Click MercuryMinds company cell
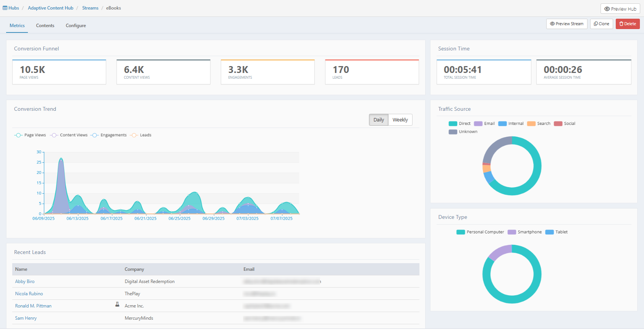The width and height of the screenshot is (644, 330). (x=139, y=318)
